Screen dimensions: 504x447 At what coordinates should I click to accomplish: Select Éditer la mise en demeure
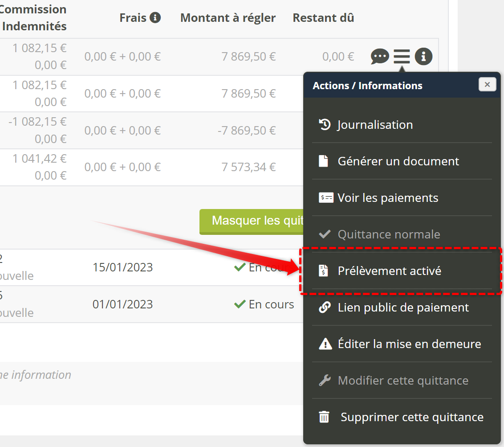(x=409, y=344)
